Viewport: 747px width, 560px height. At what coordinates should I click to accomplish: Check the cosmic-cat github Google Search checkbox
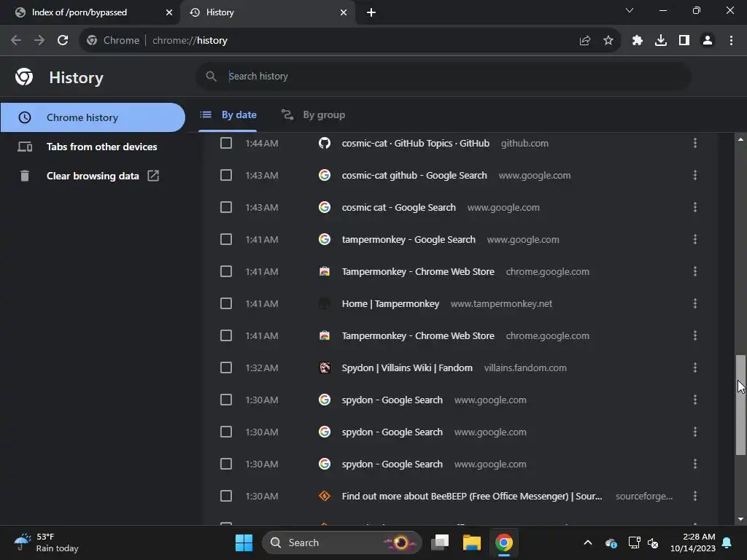[226, 175]
